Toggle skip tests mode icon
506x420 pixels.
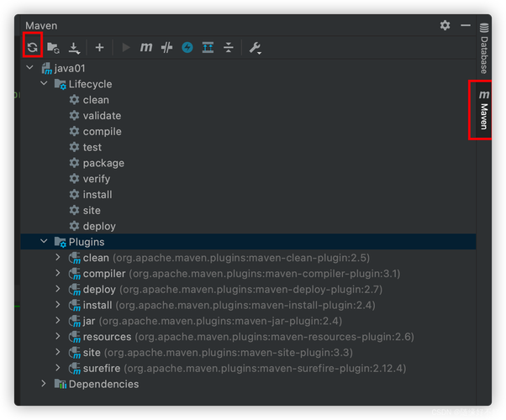187,48
